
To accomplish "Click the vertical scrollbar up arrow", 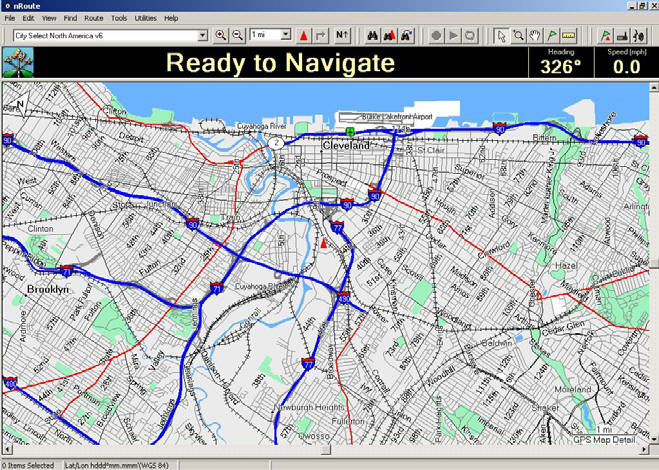I will pyautogui.click(x=654, y=87).
